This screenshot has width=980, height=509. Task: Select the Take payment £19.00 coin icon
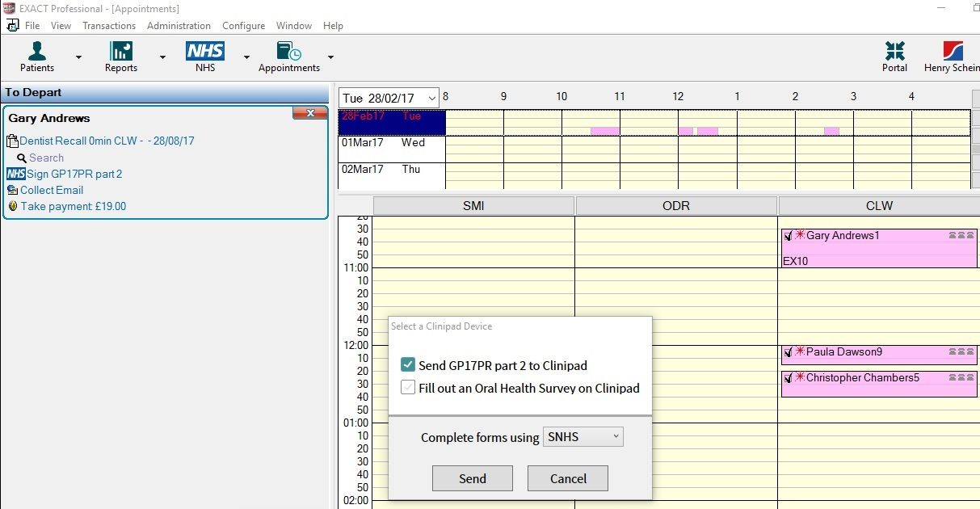[11, 206]
